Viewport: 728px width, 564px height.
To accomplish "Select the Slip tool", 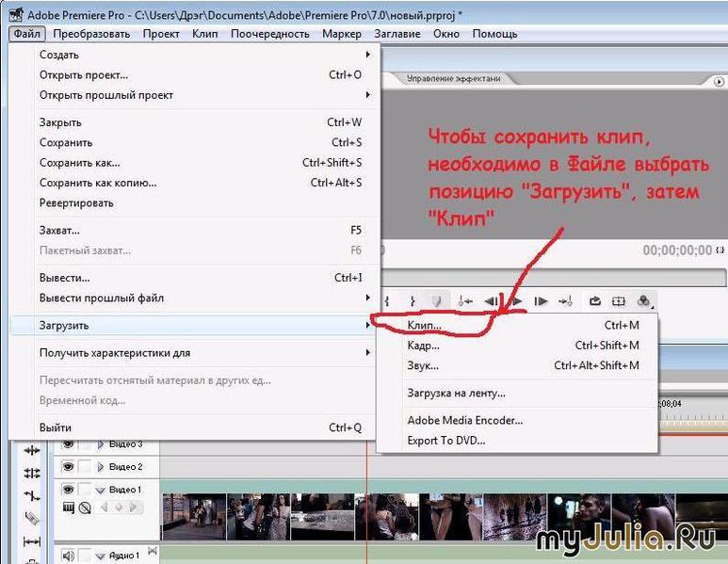I will [x=32, y=541].
